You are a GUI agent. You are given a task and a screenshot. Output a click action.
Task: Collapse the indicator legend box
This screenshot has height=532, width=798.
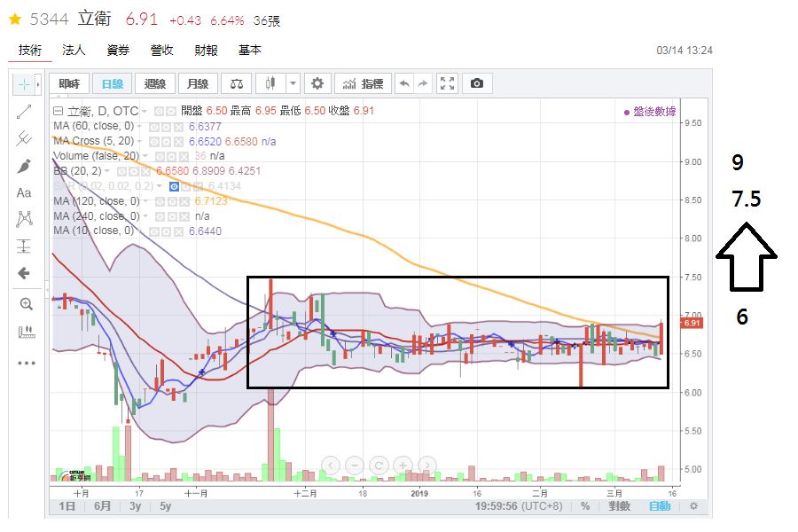pos(58,111)
